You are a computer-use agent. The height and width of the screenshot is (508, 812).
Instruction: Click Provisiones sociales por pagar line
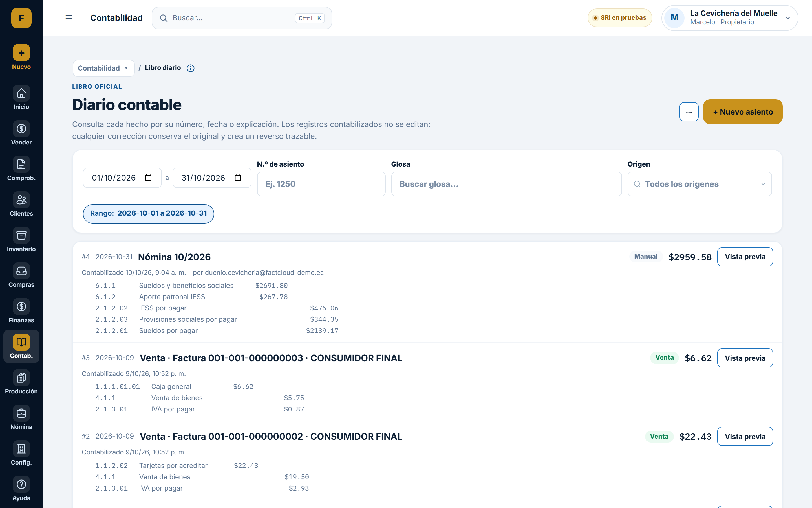pyautogui.click(x=217, y=319)
